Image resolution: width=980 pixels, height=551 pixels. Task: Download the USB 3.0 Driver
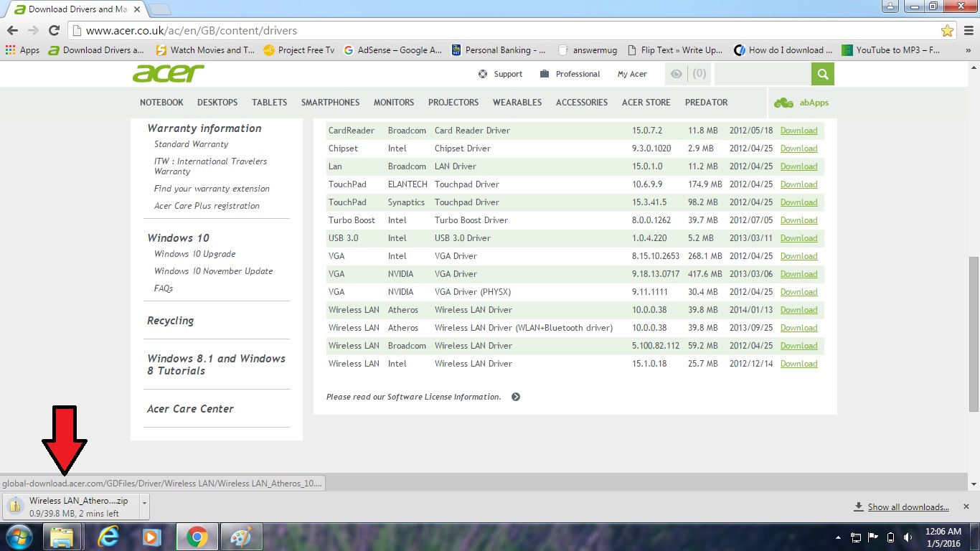coord(798,238)
